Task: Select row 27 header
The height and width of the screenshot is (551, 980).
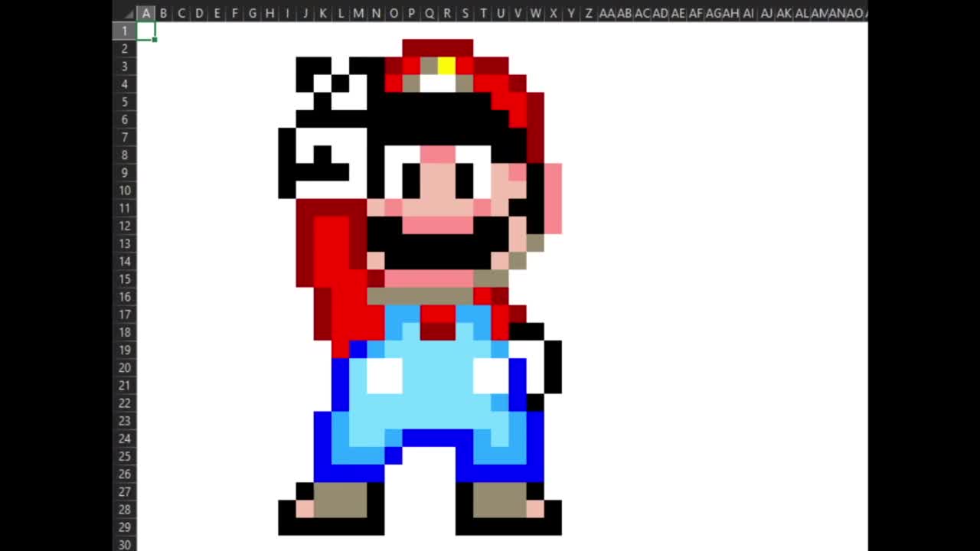Action: (x=124, y=491)
